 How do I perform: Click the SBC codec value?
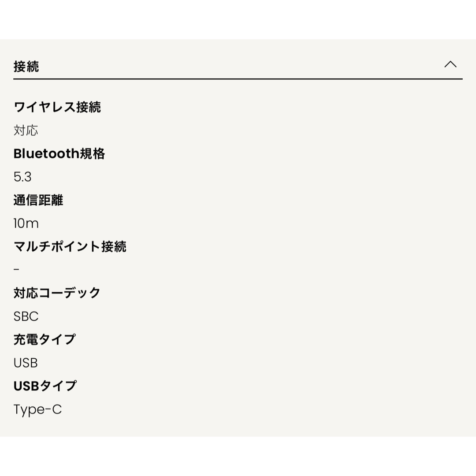tap(26, 316)
